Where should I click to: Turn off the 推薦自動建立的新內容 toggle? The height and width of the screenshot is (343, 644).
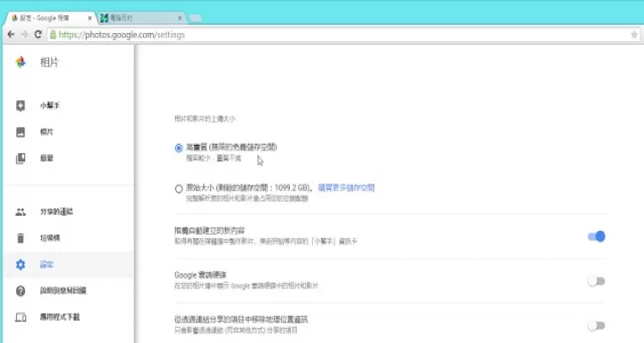tap(597, 236)
